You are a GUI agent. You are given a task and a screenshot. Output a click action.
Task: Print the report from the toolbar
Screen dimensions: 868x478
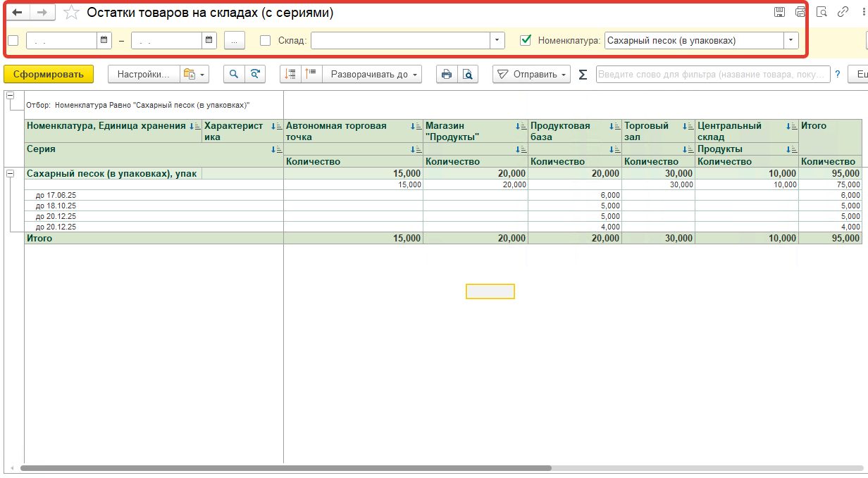click(x=447, y=74)
